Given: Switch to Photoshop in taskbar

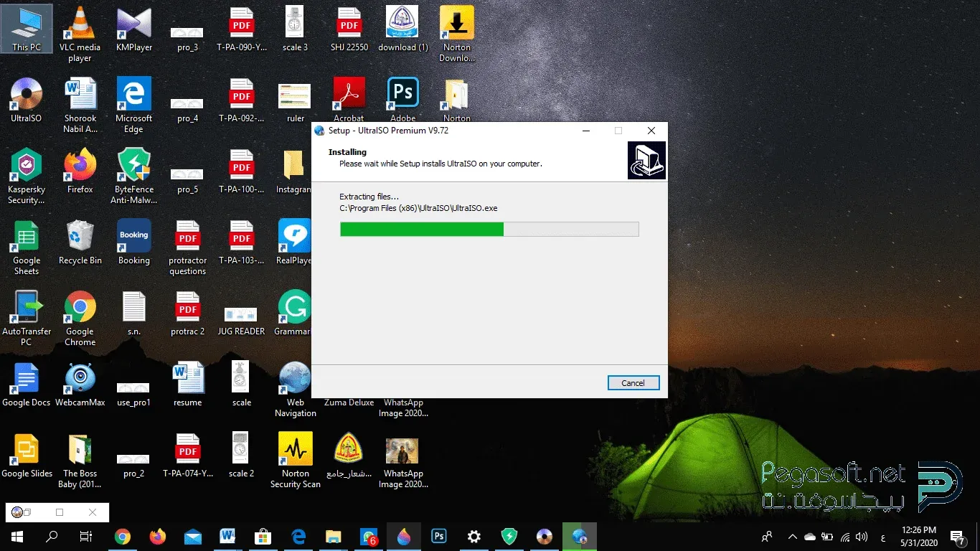Looking at the screenshot, I should pos(439,537).
